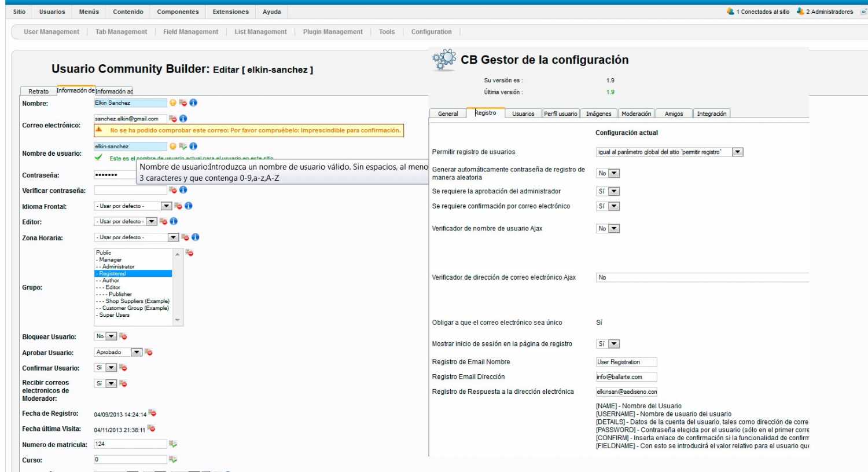The image size is (868, 472).
Task: Click the Registro Email Dirección field
Action: (626, 376)
